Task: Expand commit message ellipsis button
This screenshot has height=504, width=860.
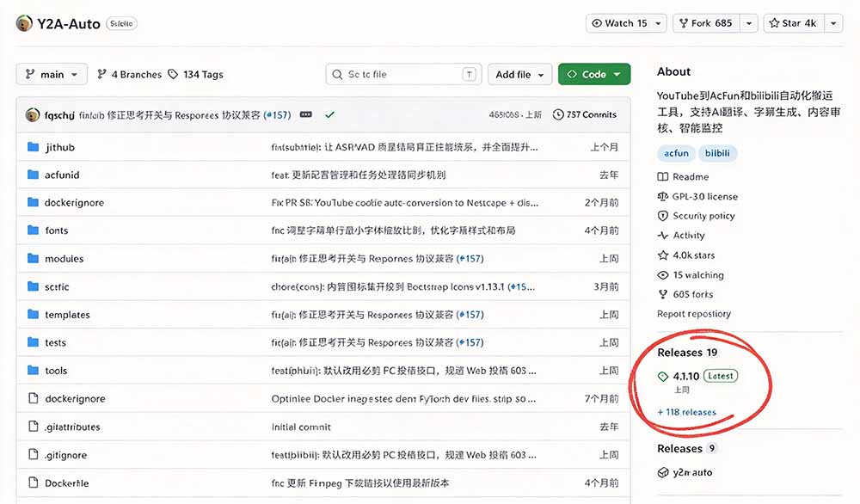Action: click(x=306, y=114)
